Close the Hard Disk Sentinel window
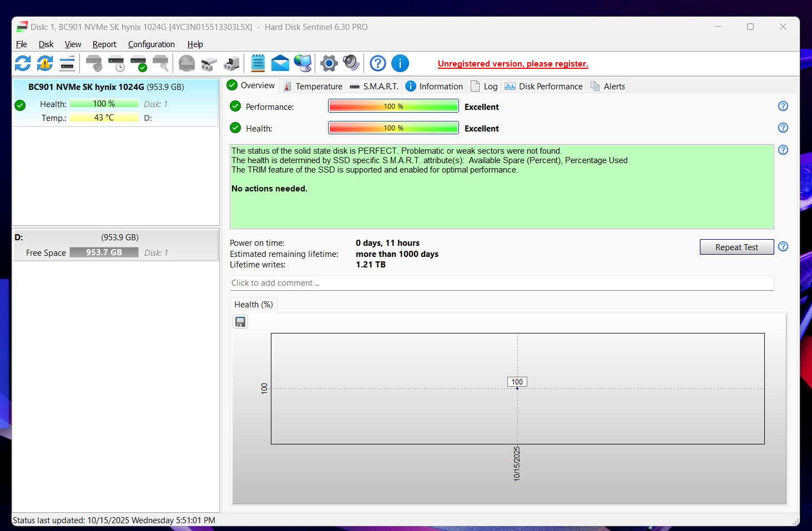Screen dimensions: 812x531 coord(783,27)
